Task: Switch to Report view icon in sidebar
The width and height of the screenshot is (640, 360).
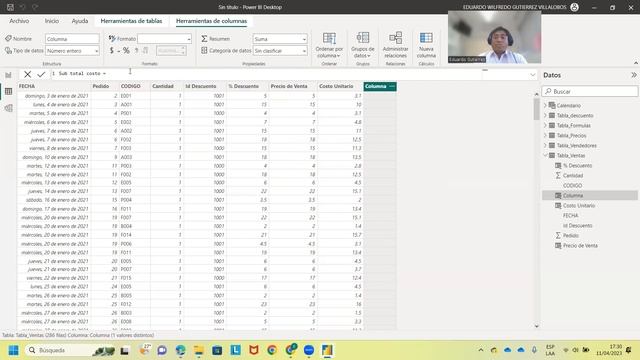Action: coord(8,75)
